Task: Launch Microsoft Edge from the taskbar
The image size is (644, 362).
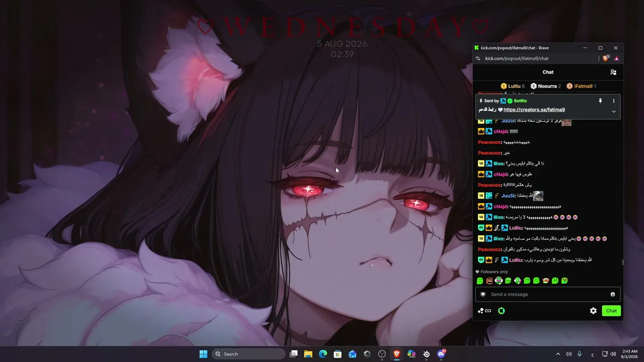Action: point(323,354)
